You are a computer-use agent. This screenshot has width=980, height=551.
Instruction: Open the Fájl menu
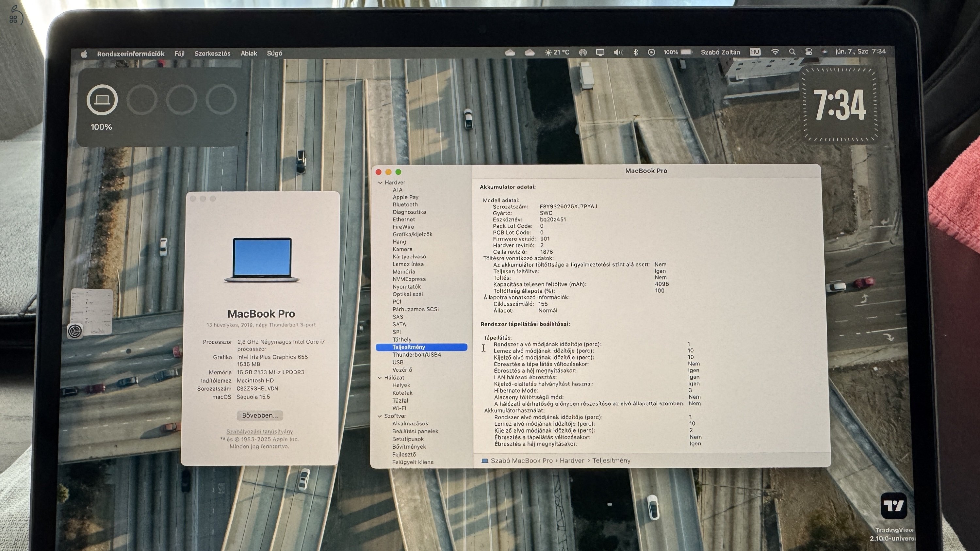[179, 54]
